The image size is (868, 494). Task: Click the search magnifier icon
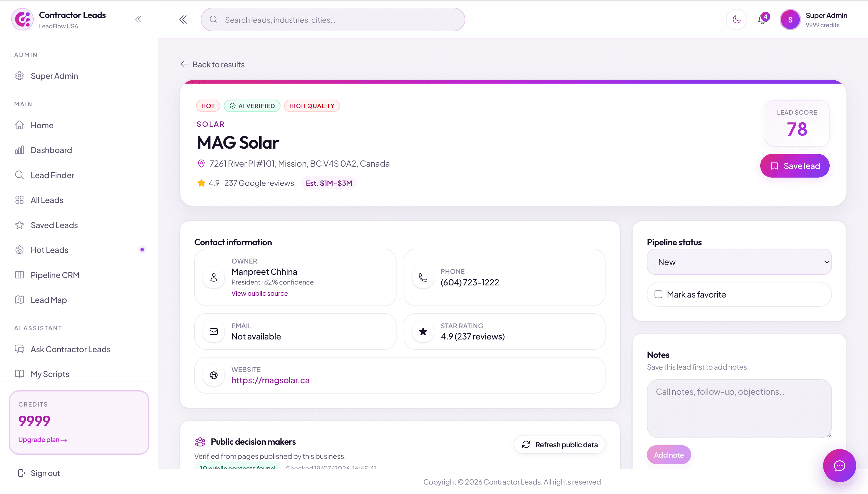(x=213, y=20)
